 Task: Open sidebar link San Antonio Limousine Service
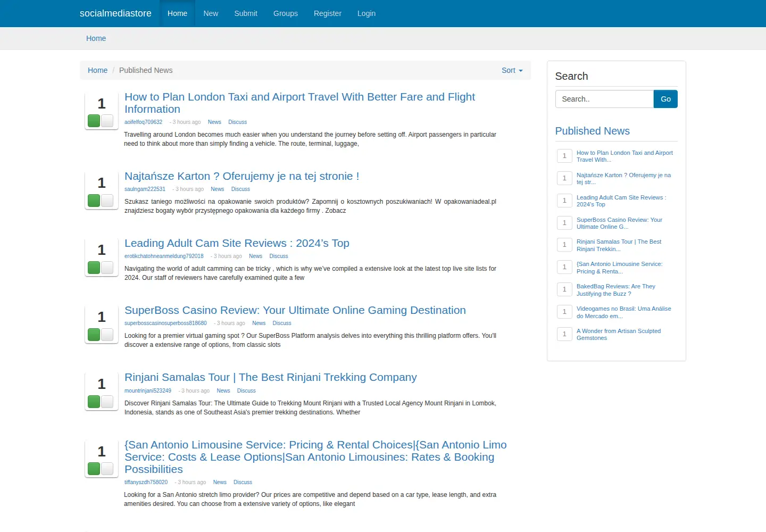[x=619, y=268]
